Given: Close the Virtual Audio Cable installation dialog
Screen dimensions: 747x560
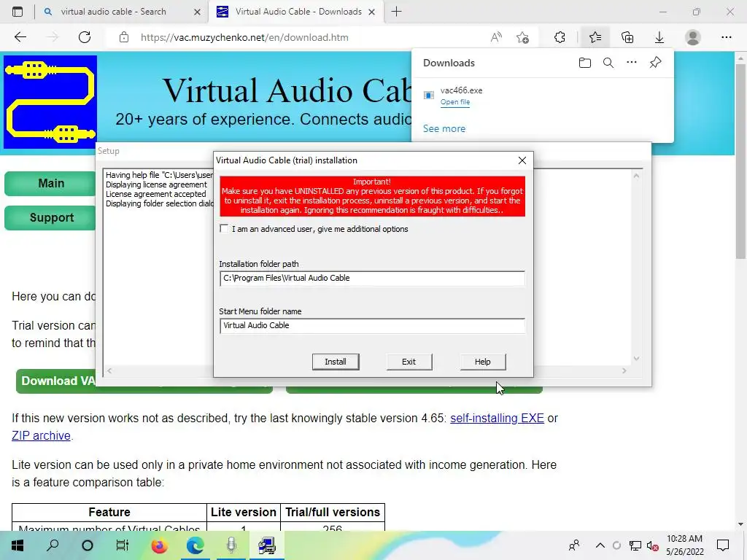Looking at the screenshot, I should point(522,160).
